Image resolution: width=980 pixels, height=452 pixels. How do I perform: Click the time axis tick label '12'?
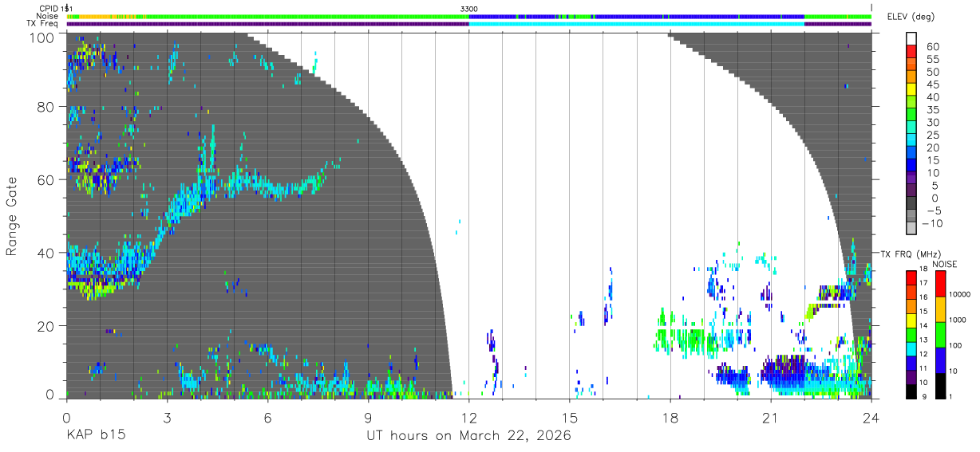(x=469, y=416)
